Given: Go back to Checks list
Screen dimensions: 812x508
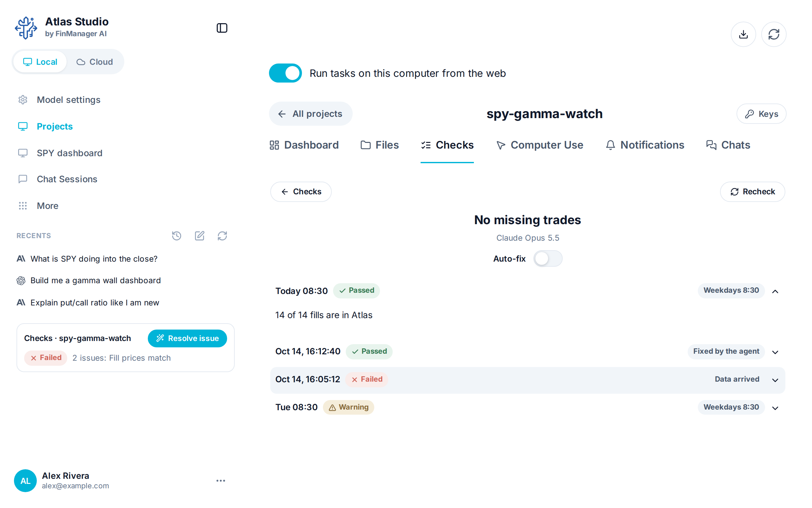Looking at the screenshot, I should tap(301, 191).
